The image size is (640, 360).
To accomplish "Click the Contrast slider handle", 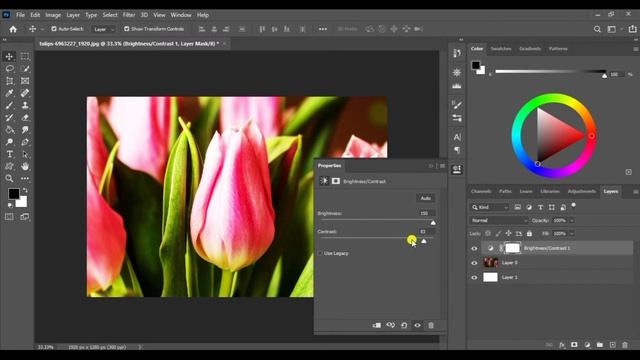I will [x=424, y=241].
